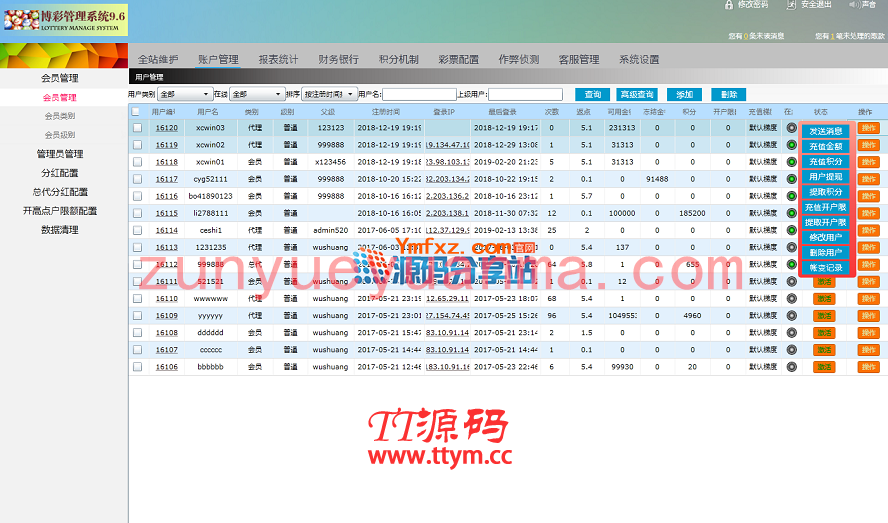Check the box for user 16120
Image resolution: width=888 pixels, height=523 pixels.
[x=138, y=128]
